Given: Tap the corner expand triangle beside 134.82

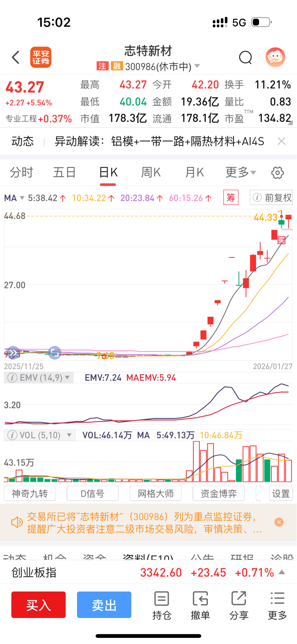Looking at the screenshot, I should pos(290,123).
